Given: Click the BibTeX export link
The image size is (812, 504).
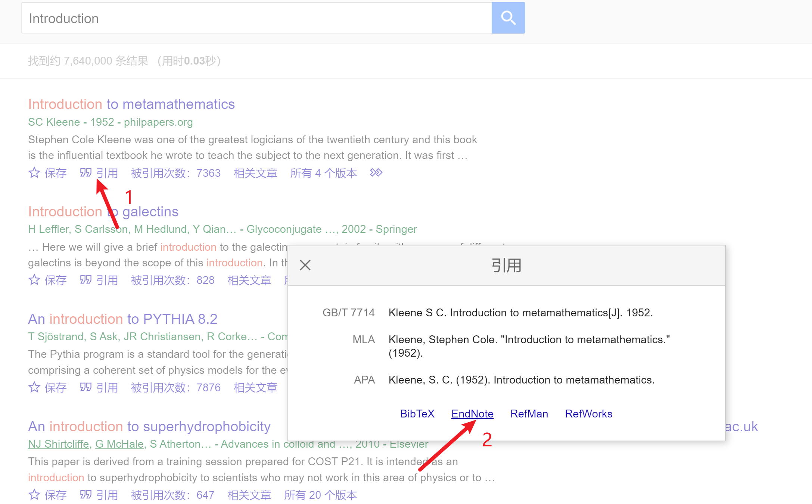Looking at the screenshot, I should click(417, 414).
